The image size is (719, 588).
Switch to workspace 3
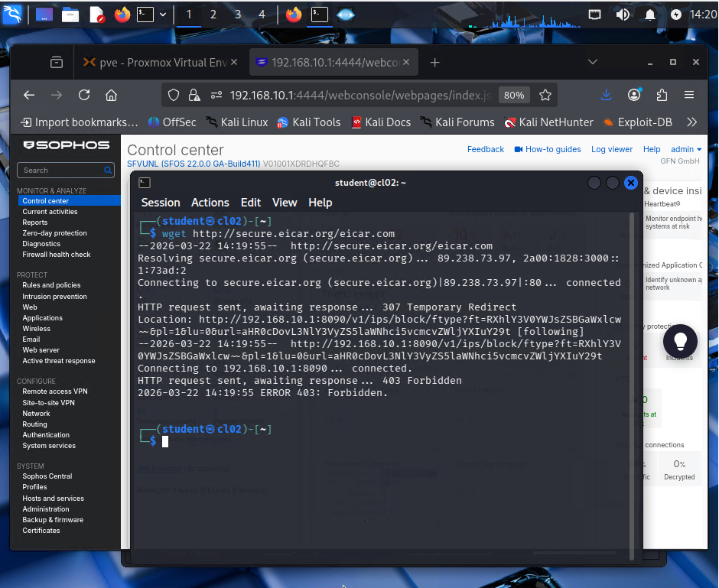point(238,15)
